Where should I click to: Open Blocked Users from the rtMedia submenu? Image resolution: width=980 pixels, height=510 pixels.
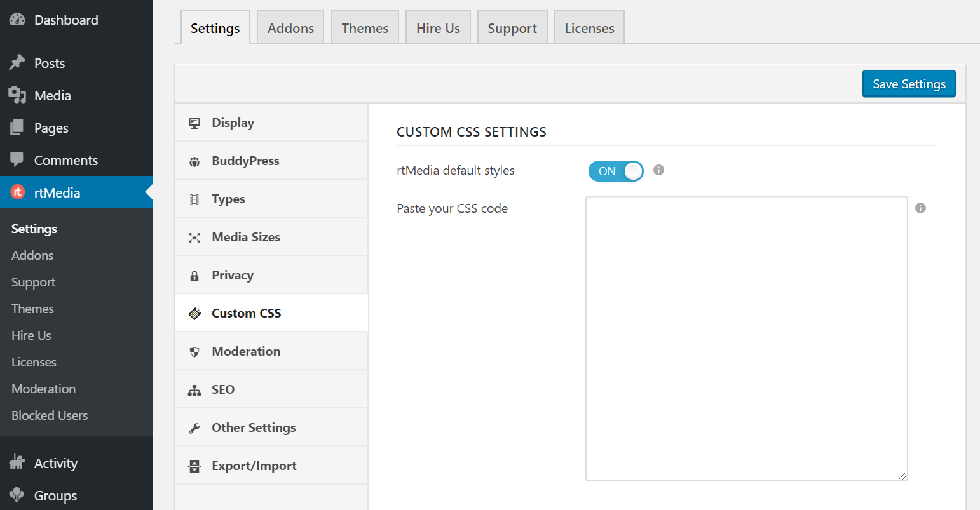point(49,415)
